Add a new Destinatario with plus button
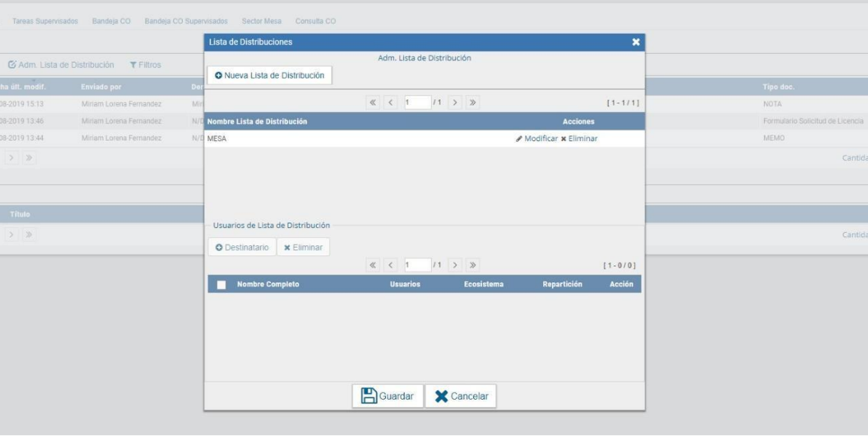The image size is (868, 436). (241, 248)
